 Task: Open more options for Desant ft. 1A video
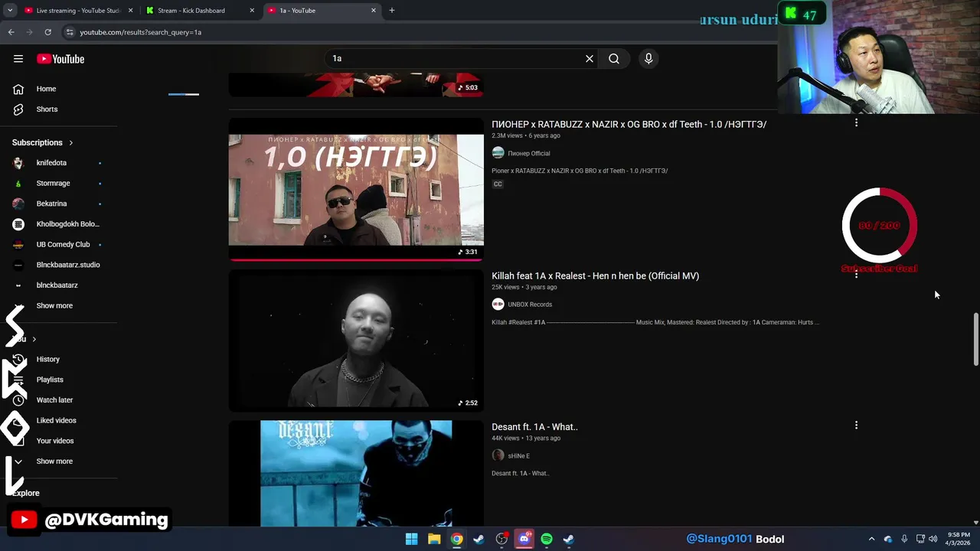click(x=856, y=425)
